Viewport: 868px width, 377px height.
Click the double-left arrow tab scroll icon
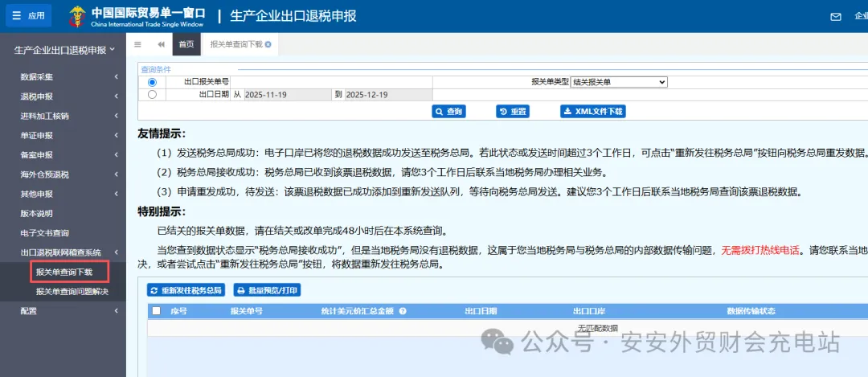[x=161, y=44]
